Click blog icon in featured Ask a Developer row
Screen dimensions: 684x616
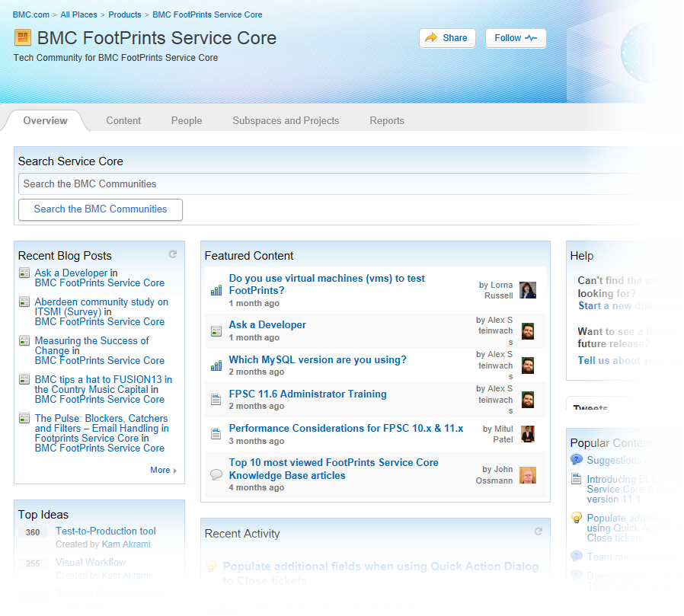point(216,331)
